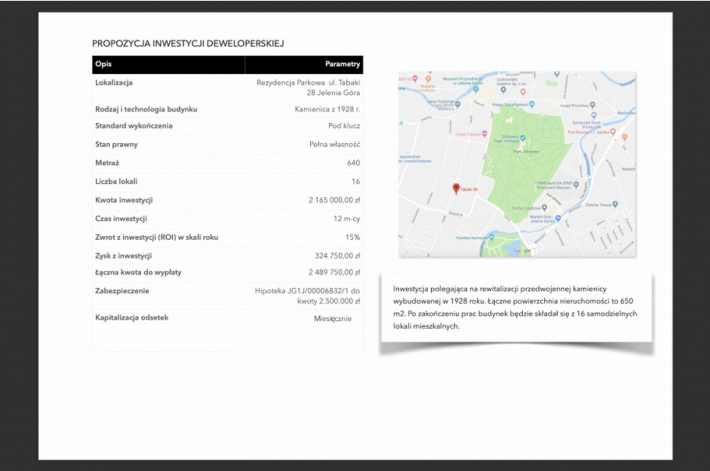The height and width of the screenshot is (471, 710).
Task: Click the Parametry column header
Action: coord(342,64)
